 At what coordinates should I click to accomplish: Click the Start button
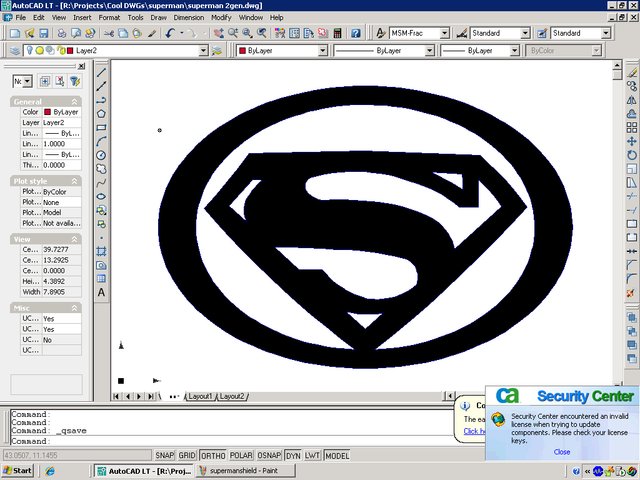click(18, 471)
